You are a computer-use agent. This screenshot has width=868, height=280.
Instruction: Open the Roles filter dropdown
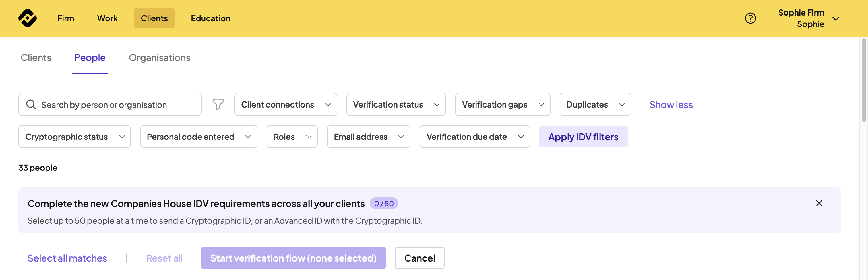292,137
